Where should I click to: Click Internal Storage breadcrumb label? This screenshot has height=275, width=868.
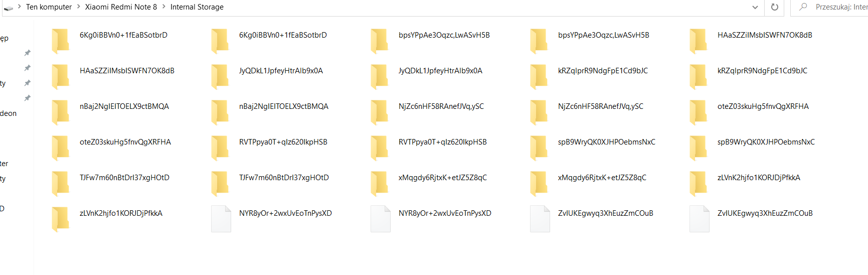[x=197, y=7]
